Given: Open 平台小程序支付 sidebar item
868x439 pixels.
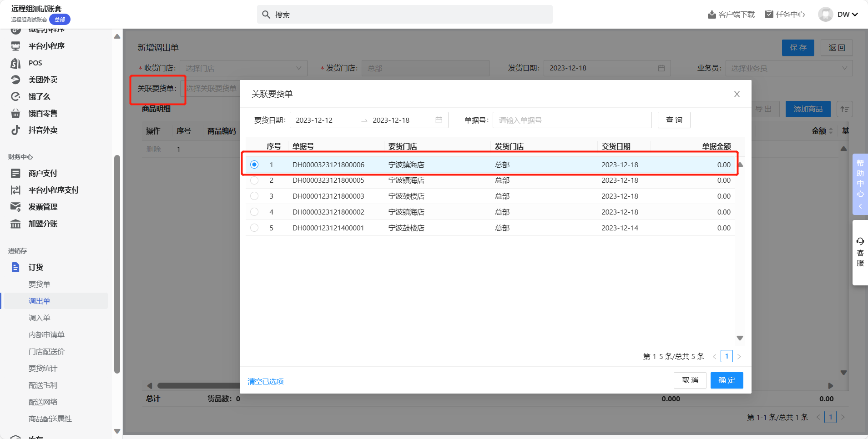Looking at the screenshot, I should pyautogui.click(x=54, y=190).
